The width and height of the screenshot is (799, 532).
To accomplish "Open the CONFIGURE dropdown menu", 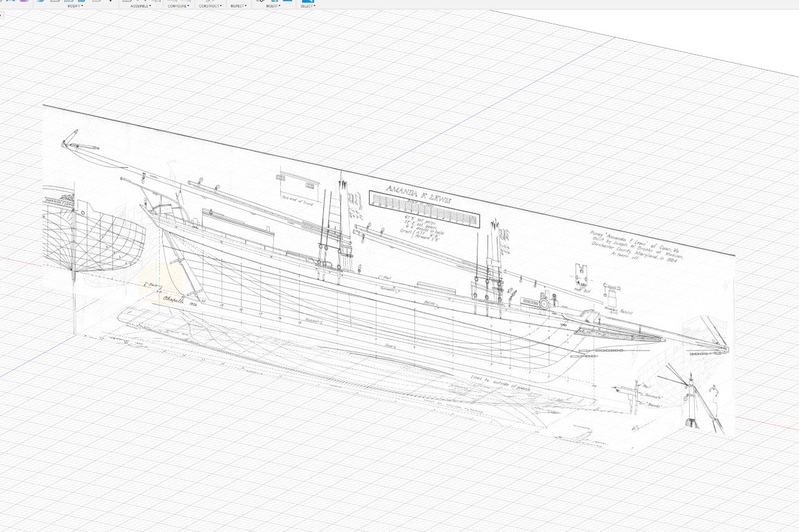I will [179, 6].
